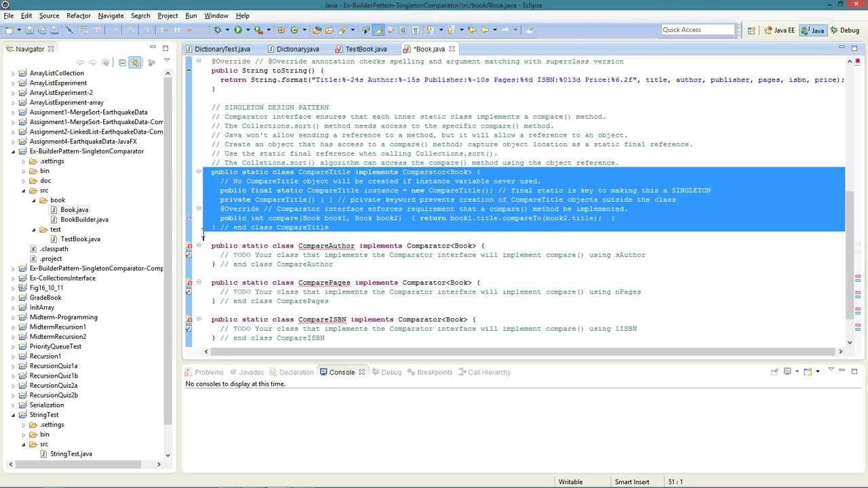Save the current file with the Save toolbar icon
The width and height of the screenshot is (868, 488).
click(x=29, y=30)
